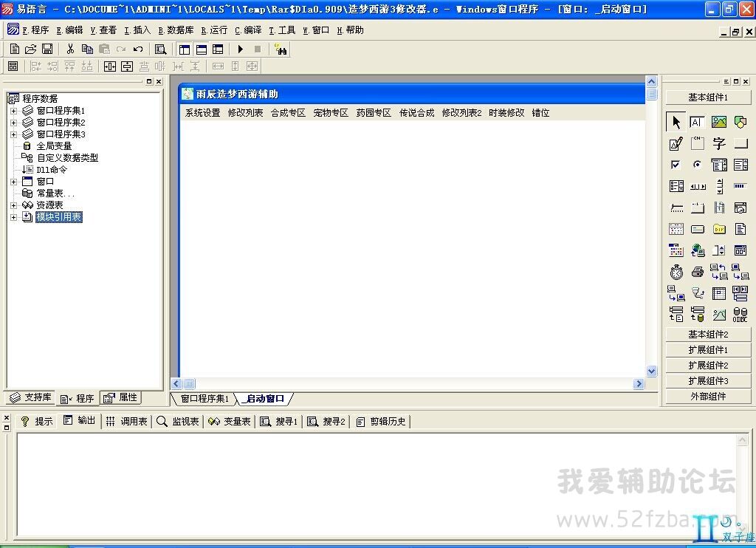Select the ODBC external database component
The height and width of the screenshot is (548, 756).
740,315
